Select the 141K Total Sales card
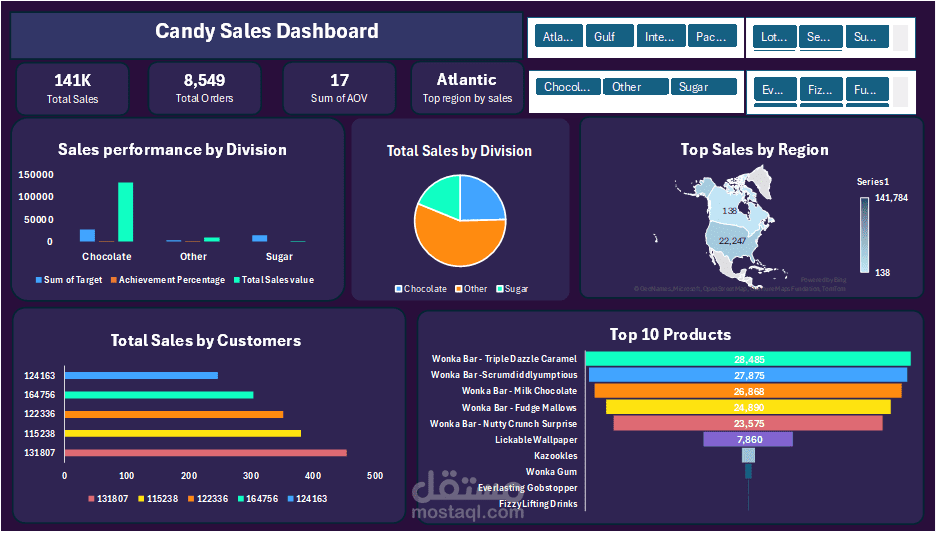Viewport: 936px width, 533px height. (73, 88)
